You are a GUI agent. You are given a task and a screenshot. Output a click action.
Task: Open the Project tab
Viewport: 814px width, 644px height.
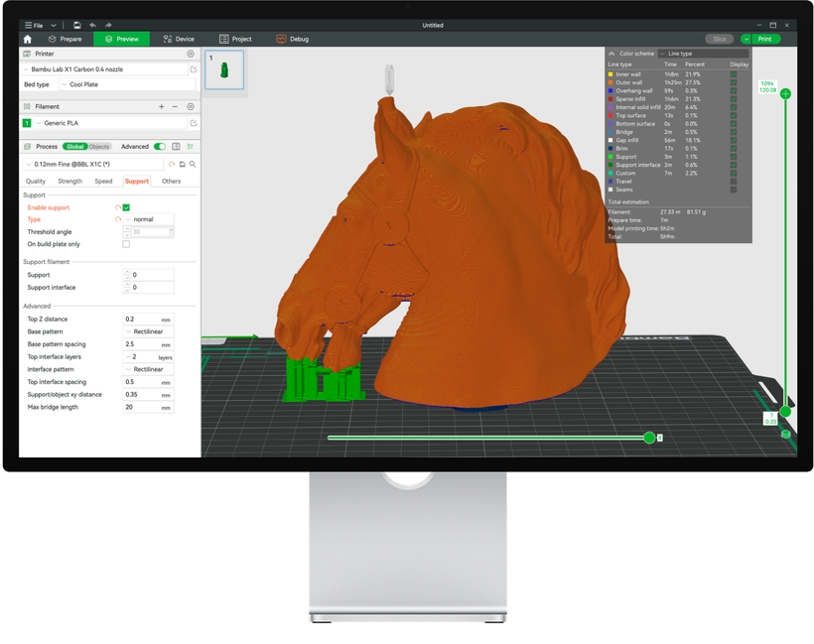point(235,39)
